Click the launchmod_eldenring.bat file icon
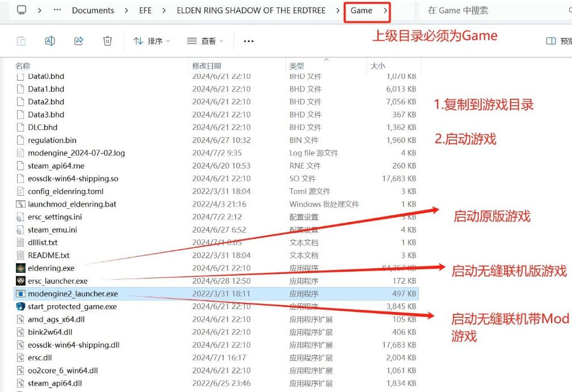This screenshot has width=572, height=392. (x=20, y=204)
